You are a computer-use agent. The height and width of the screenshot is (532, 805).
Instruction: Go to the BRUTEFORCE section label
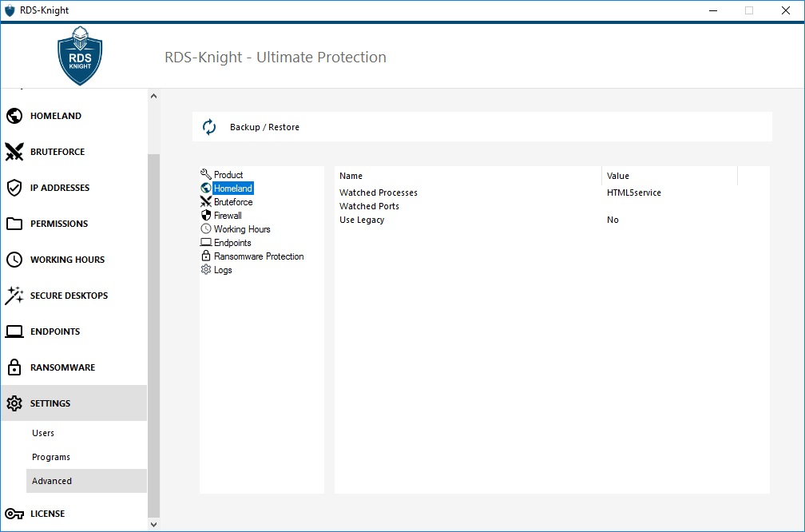coord(57,152)
